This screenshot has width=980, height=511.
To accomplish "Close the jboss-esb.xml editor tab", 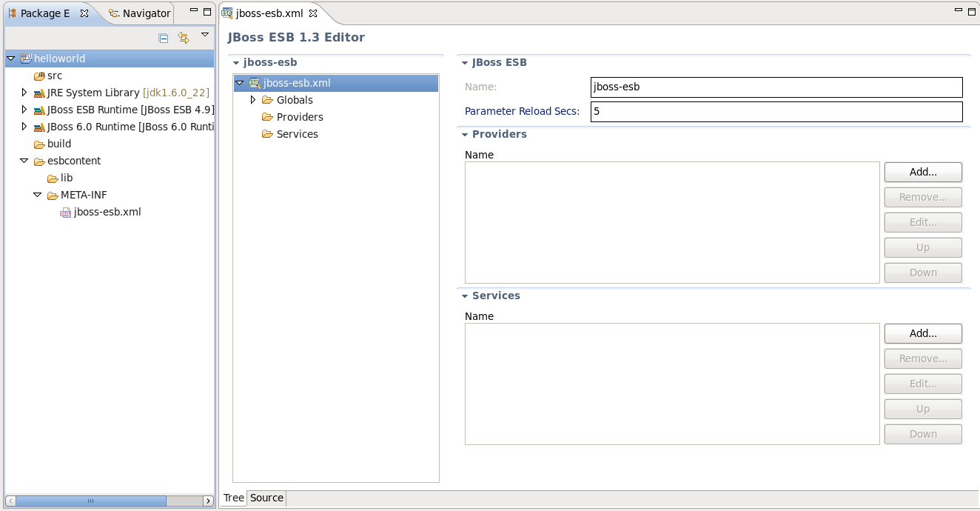I will point(313,13).
